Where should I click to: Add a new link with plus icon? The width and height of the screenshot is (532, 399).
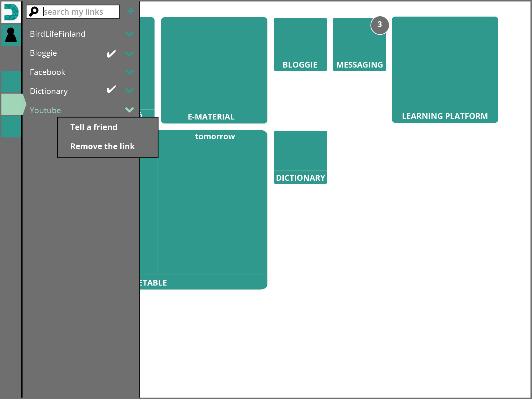pyautogui.click(x=130, y=11)
